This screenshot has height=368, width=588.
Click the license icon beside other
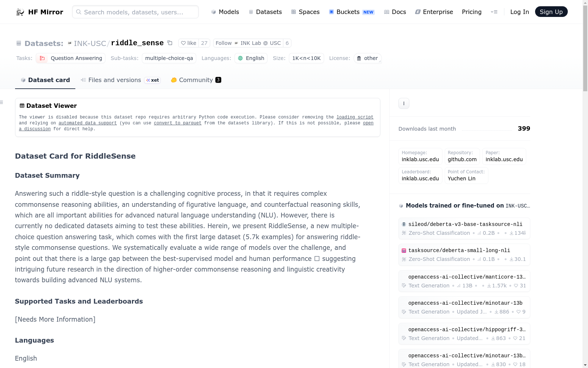point(359,58)
